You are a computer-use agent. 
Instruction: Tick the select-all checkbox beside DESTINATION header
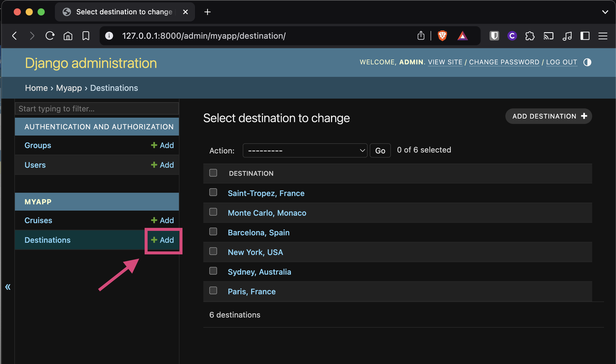point(213,173)
